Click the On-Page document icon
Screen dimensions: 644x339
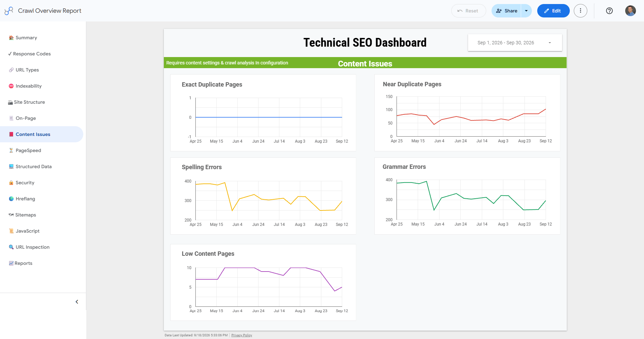coord(11,118)
